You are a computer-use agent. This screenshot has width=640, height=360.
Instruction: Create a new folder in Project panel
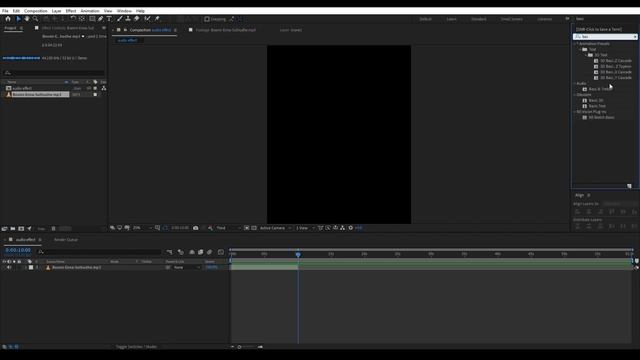(13, 229)
